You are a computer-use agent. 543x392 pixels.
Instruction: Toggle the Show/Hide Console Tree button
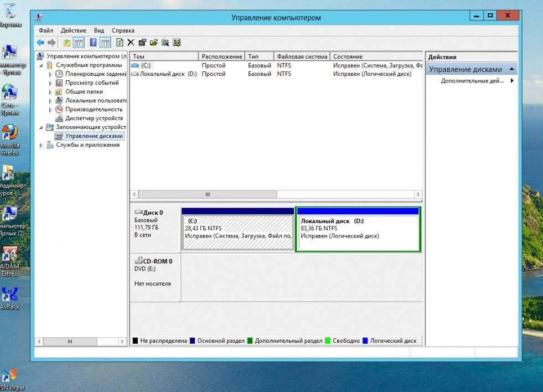[79, 43]
